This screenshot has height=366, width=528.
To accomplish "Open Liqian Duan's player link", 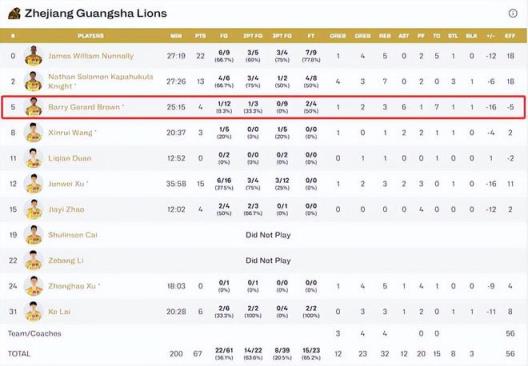I will 70,158.
